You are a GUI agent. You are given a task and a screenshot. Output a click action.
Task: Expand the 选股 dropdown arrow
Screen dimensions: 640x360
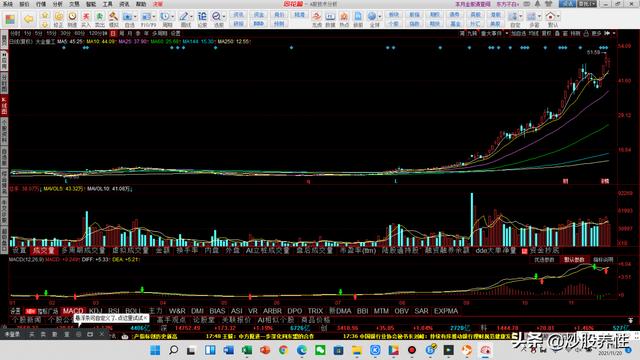(224, 17)
